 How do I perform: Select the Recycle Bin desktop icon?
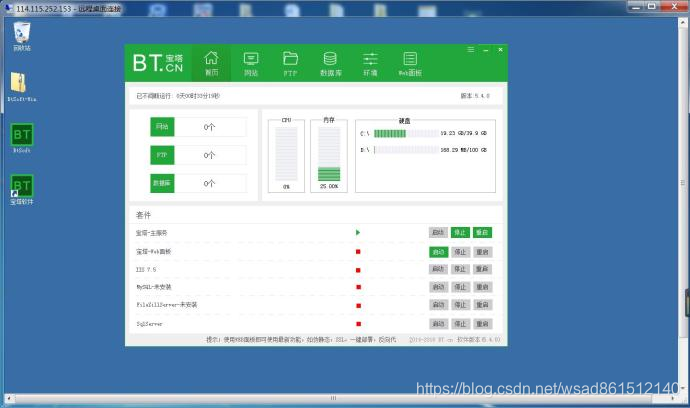[22, 37]
